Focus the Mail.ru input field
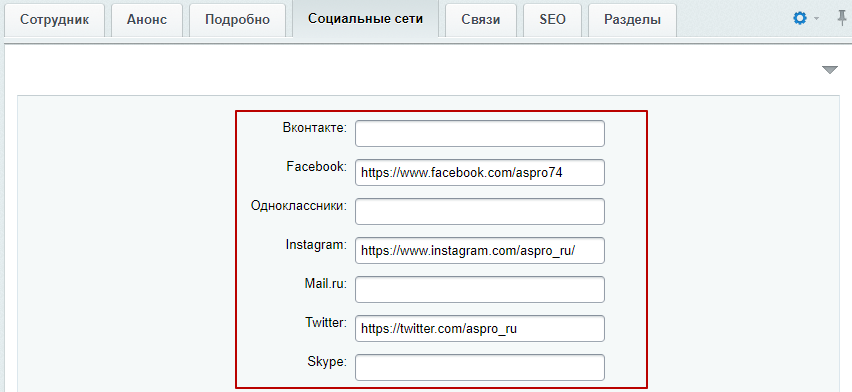 [480, 289]
